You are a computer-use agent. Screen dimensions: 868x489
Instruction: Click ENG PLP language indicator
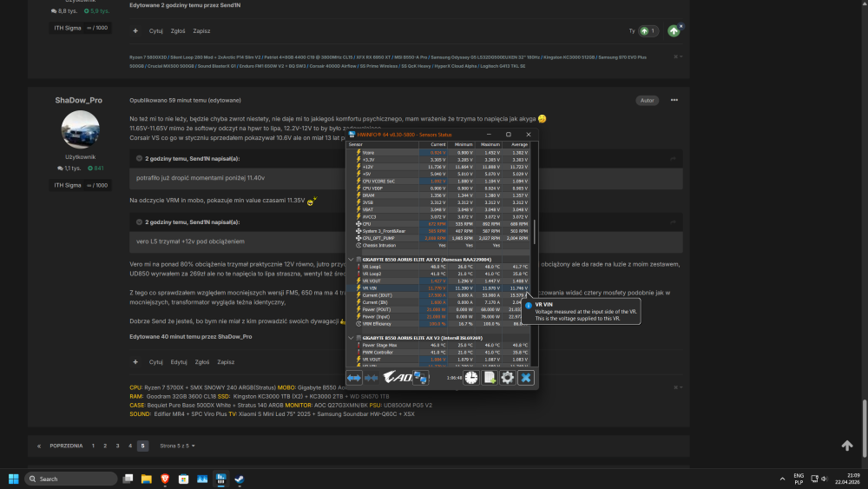point(799,479)
